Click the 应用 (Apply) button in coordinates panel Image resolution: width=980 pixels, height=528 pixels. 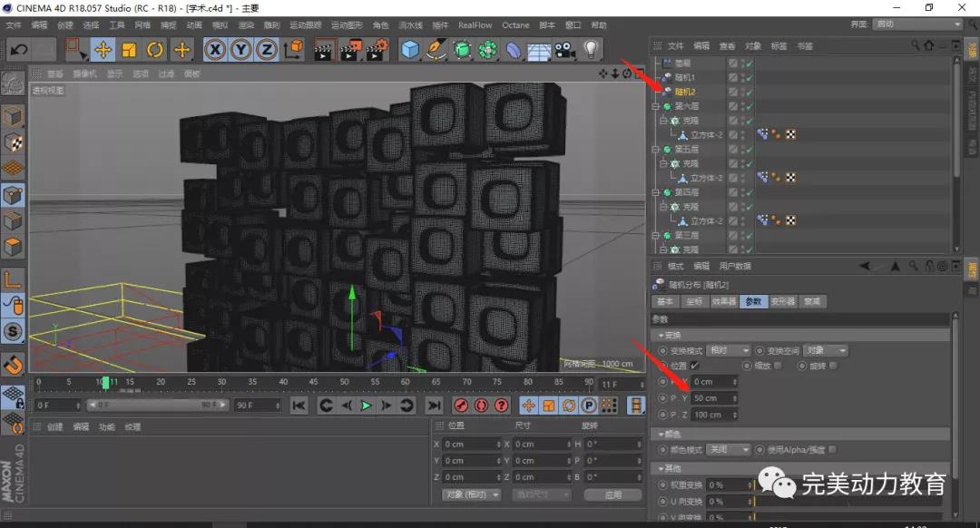tap(612, 494)
